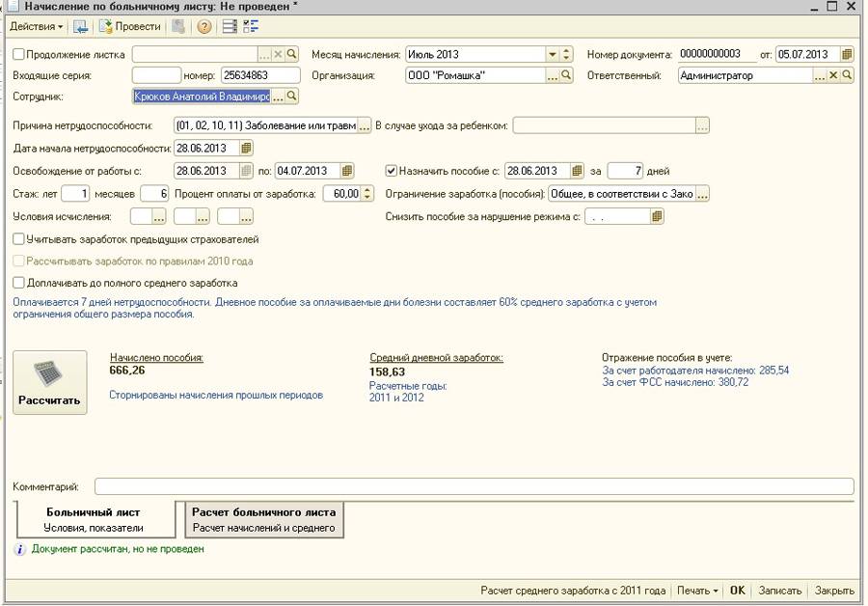Viewport: 868px width, 606px height.
Task: Switch to Расчет больничного листа tab
Action: tap(264, 519)
